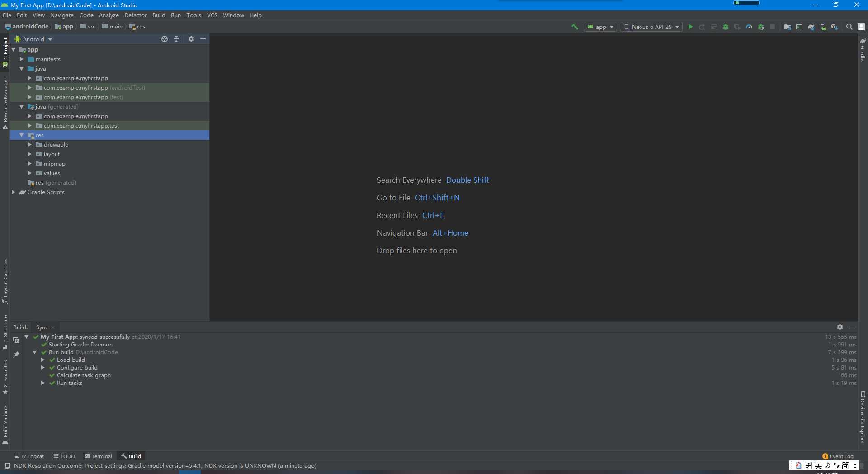Collapse Run build node in Build output
Image resolution: width=868 pixels, height=474 pixels.
pyautogui.click(x=34, y=352)
